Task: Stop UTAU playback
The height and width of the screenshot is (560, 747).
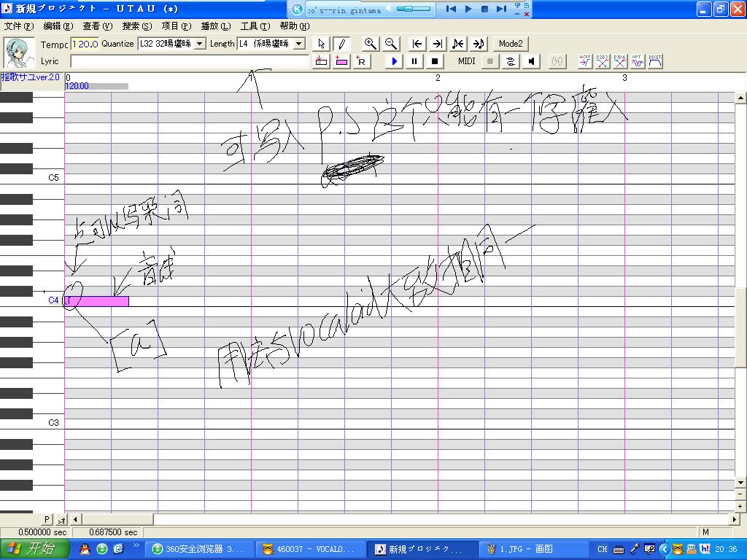Action: tap(435, 61)
